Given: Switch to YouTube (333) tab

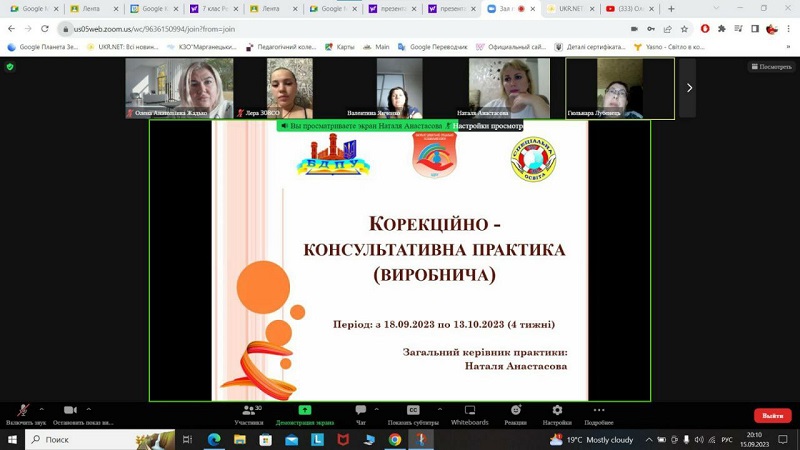Looking at the screenshot, I should click(x=629, y=9).
